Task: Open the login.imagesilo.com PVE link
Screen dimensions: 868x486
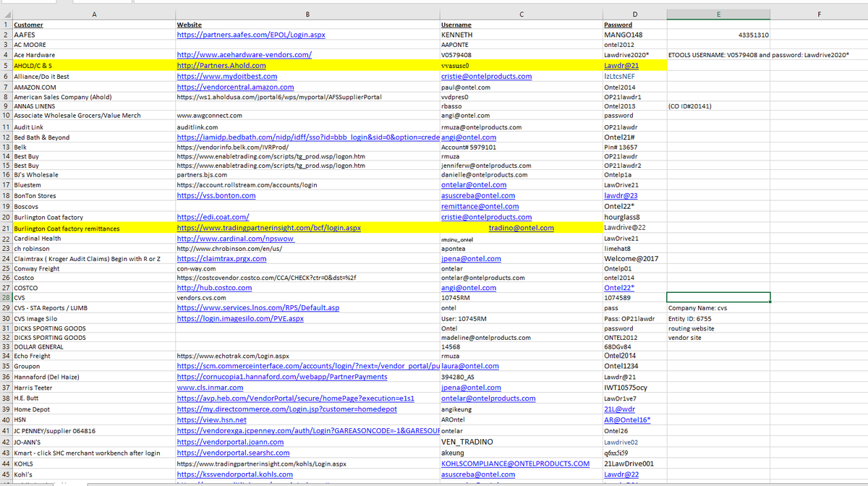Action: [240, 318]
